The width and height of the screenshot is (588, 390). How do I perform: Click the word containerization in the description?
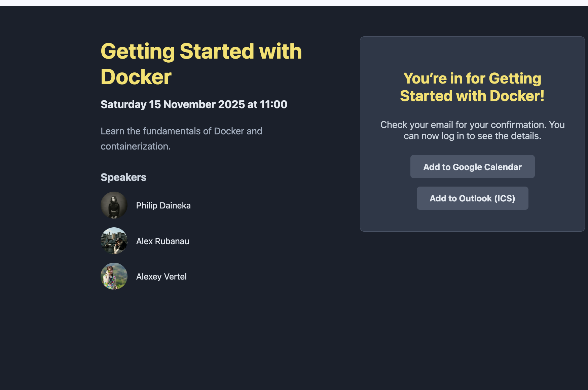[135, 146]
